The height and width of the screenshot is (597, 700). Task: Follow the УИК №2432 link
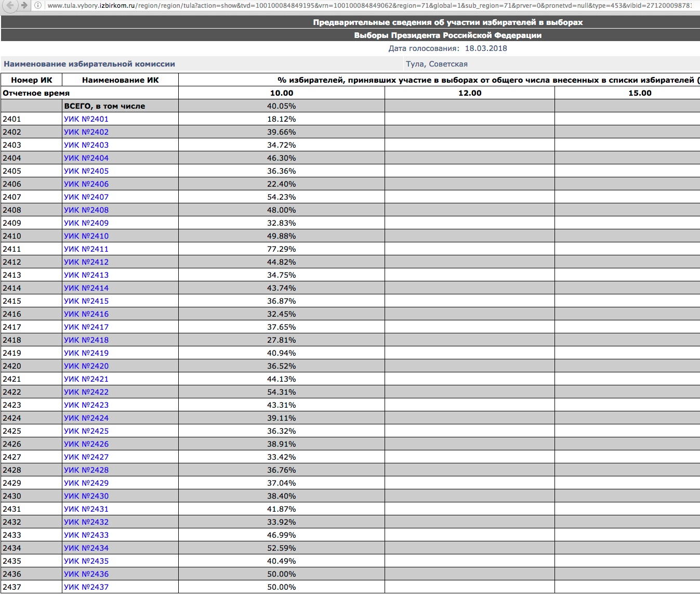click(x=86, y=522)
